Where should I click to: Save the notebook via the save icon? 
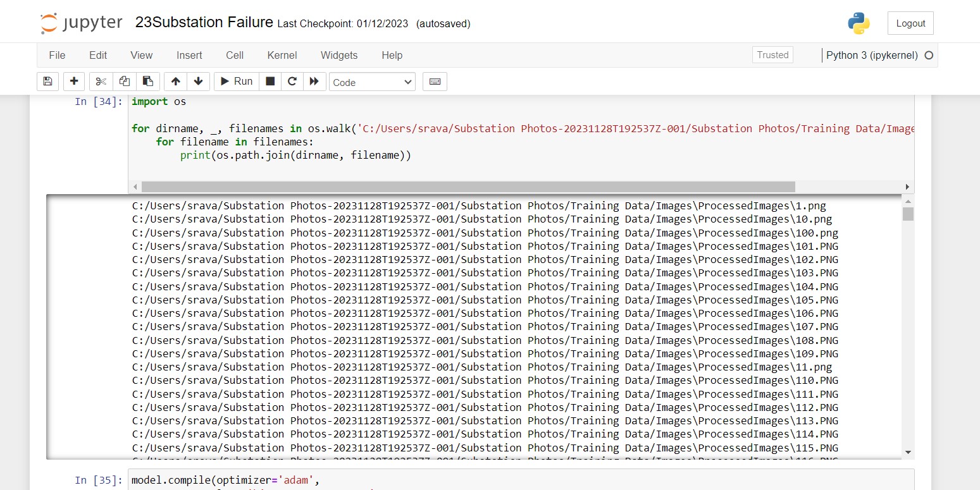point(47,81)
